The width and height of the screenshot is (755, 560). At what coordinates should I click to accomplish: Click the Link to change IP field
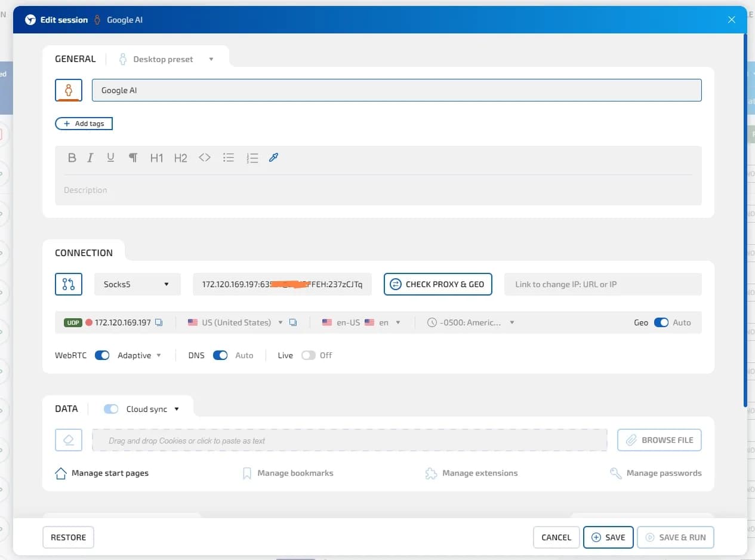[x=603, y=284]
